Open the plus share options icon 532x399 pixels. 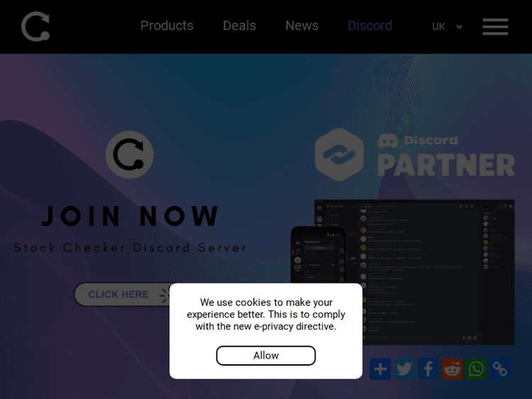point(380,369)
